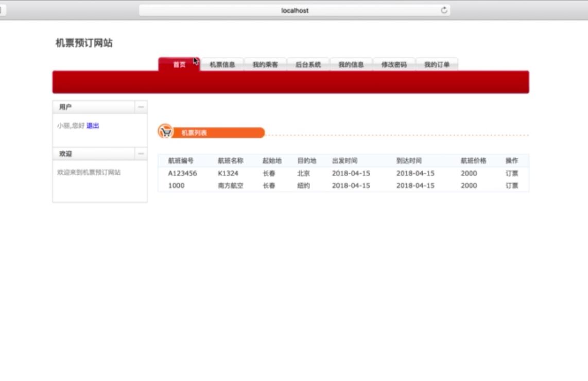Open the 我的乘客 tab

coord(265,64)
